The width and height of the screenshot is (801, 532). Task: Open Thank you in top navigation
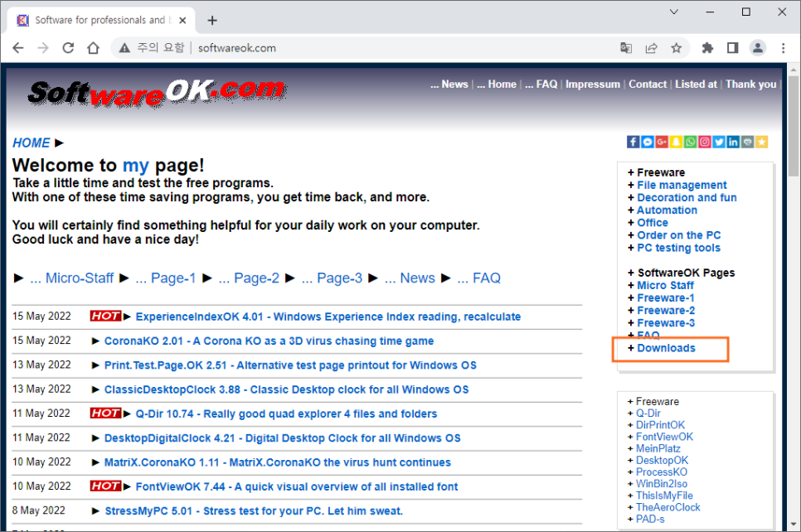click(751, 85)
